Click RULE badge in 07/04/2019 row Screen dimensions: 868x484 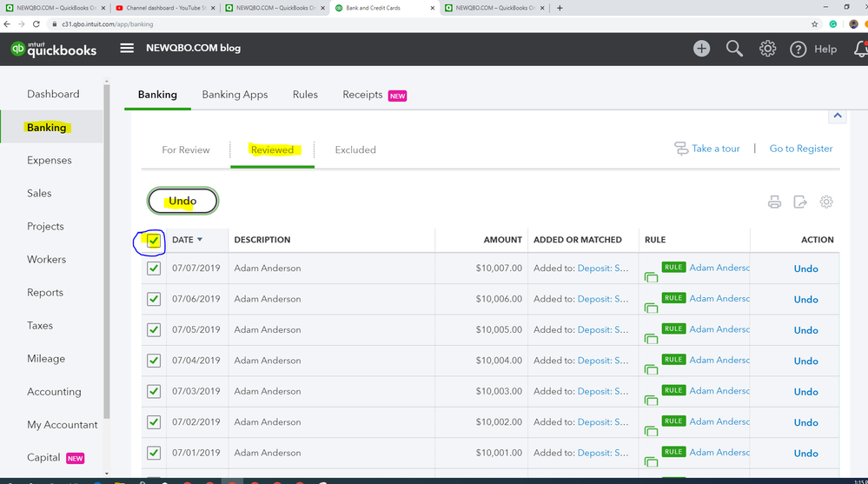pyautogui.click(x=673, y=360)
